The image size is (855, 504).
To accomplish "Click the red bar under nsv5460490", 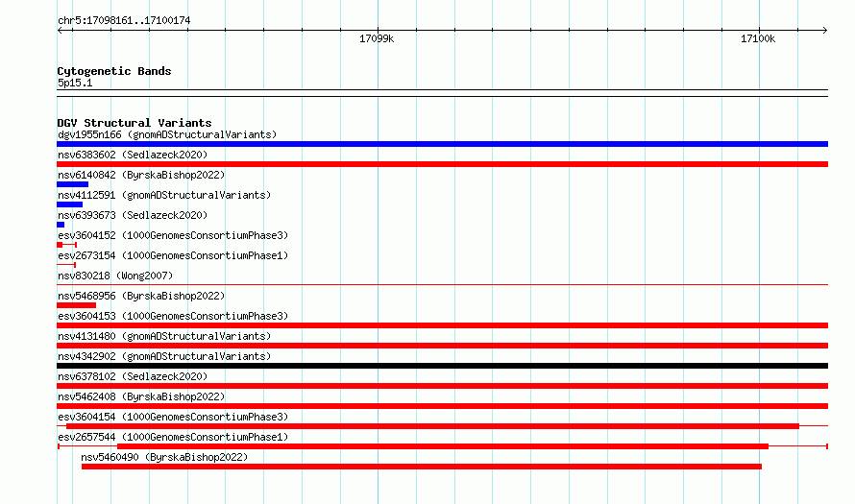I will tap(422, 467).
